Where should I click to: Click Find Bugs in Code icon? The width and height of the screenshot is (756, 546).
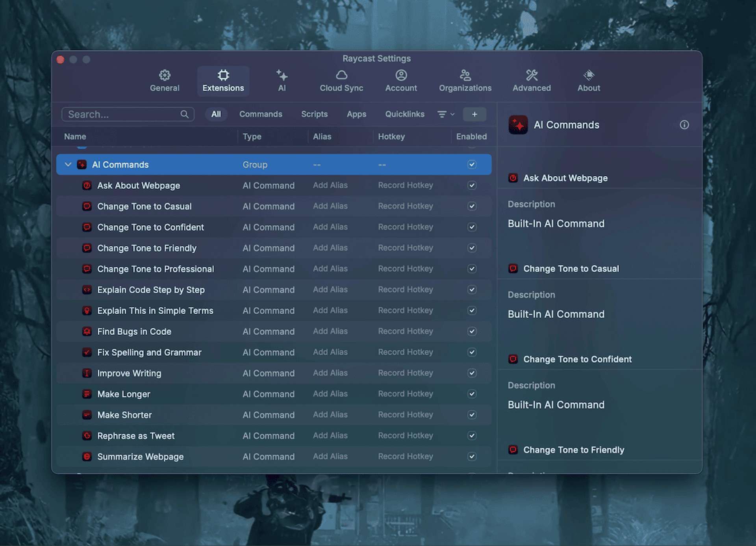coord(87,331)
